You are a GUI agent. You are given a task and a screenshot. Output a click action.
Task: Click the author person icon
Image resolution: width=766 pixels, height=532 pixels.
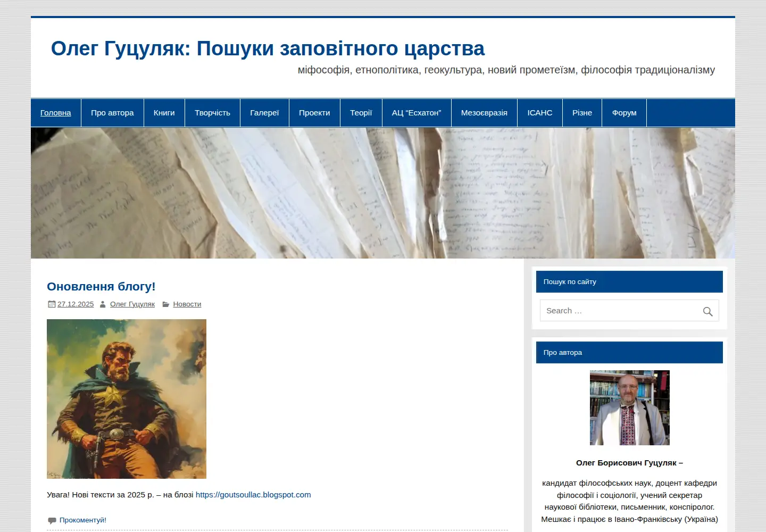point(103,304)
